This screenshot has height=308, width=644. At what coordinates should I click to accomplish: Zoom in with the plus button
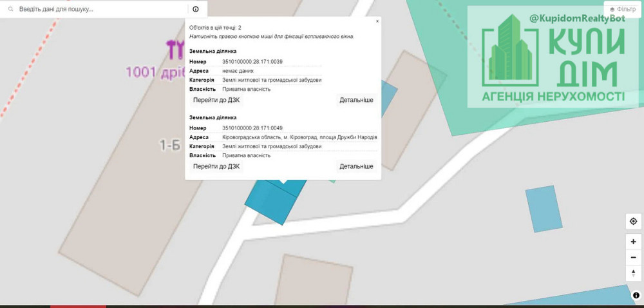[634, 242]
